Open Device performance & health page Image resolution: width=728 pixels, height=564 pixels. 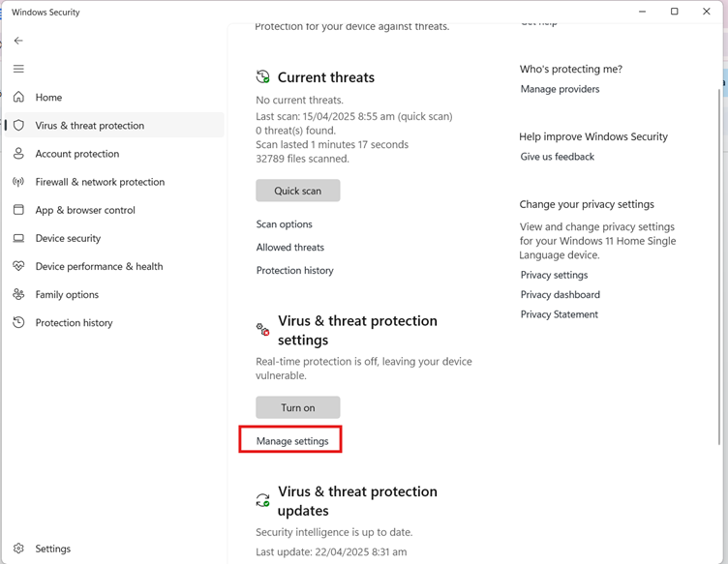point(114,266)
